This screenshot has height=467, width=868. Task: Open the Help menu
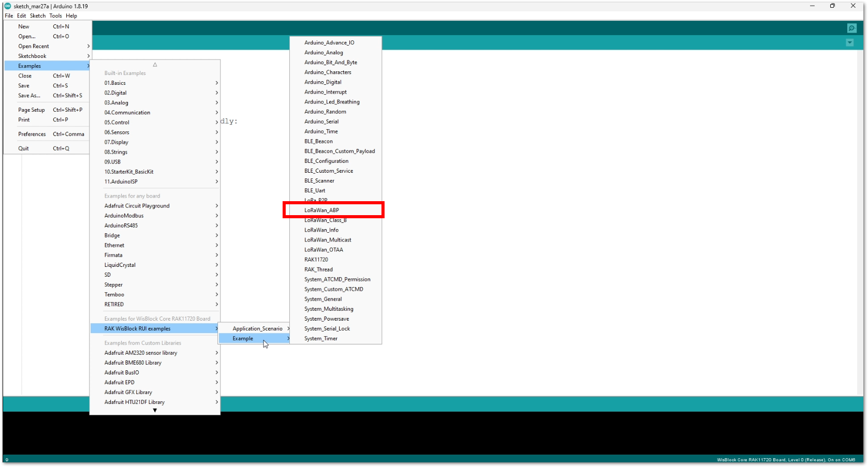[71, 16]
